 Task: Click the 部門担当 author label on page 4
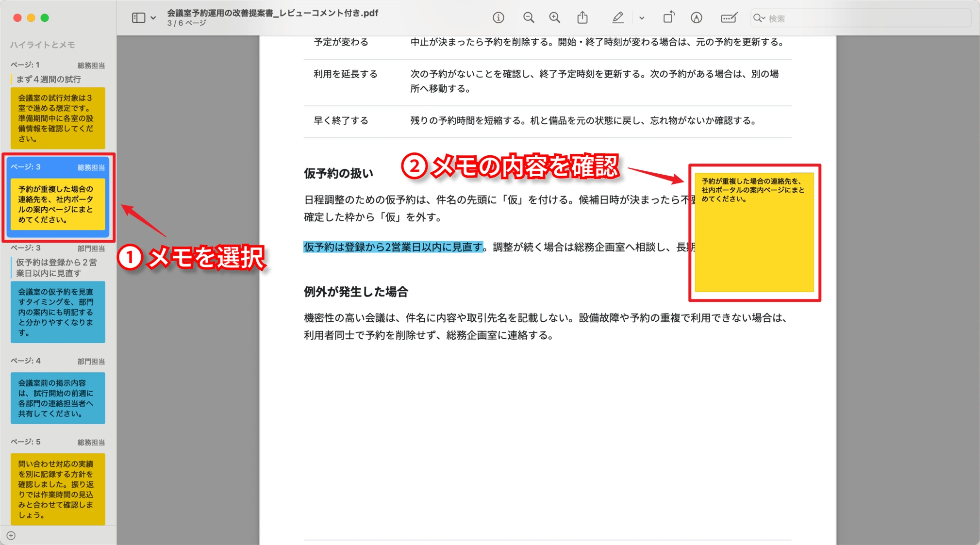91,361
